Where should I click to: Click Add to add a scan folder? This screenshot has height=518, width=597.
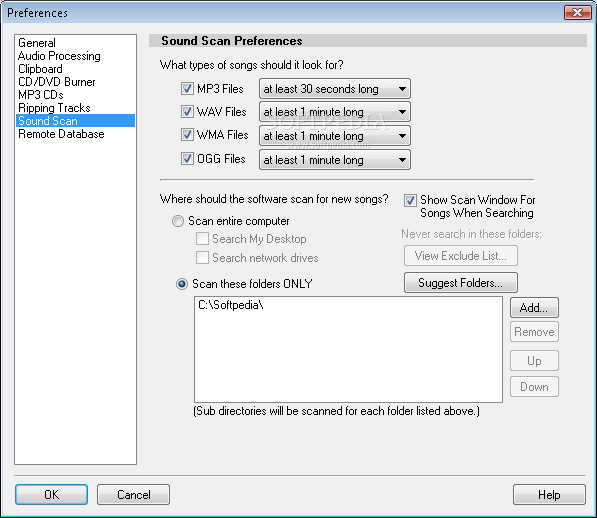[x=534, y=308]
